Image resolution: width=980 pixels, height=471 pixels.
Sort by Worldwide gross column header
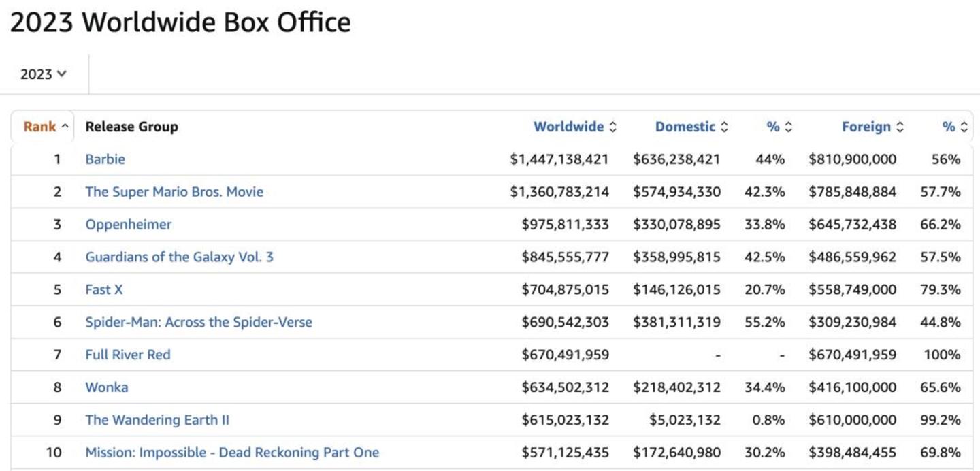pyautogui.click(x=574, y=127)
